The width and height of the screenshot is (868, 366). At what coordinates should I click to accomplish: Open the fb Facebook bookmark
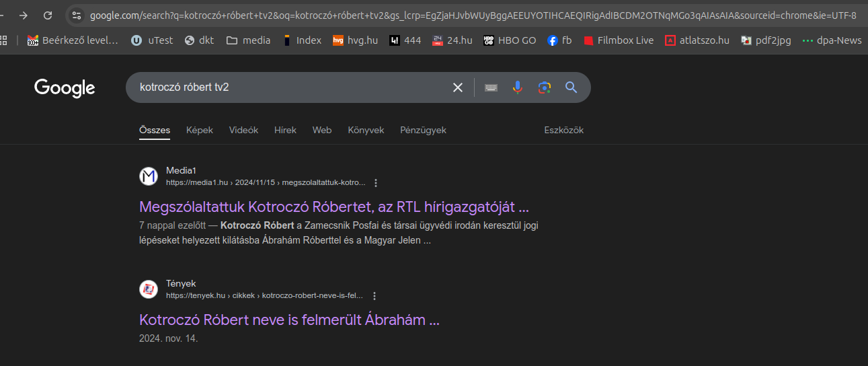click(x=559, y=40)
